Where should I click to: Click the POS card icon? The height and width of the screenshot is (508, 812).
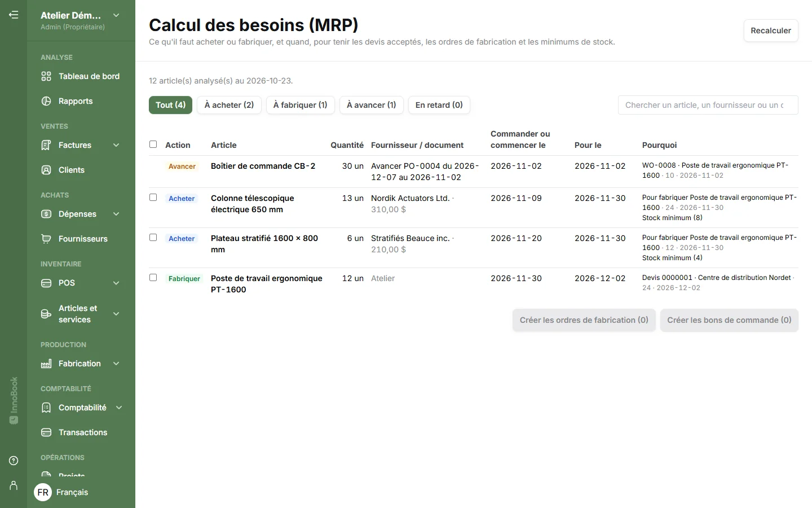(x=46, y=283)
